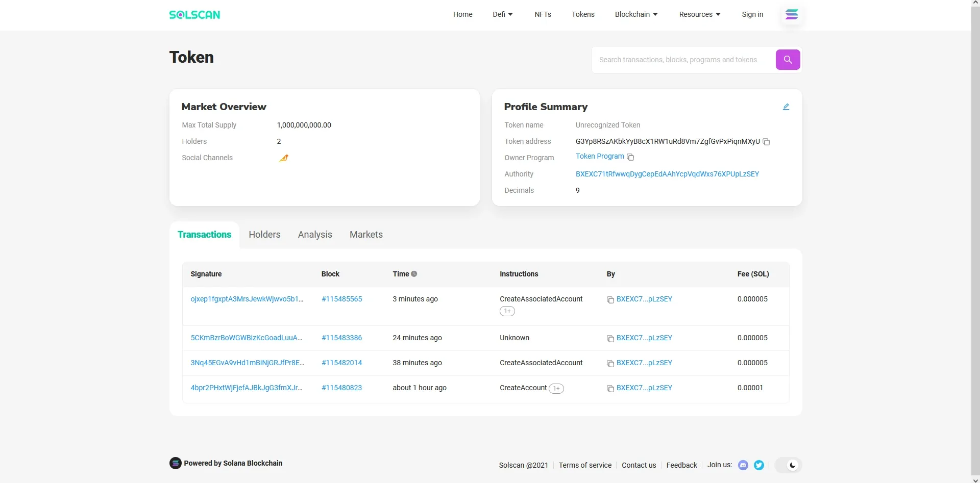Switch to the Analysis tab

pyautogui.click(x=315, y=235)
